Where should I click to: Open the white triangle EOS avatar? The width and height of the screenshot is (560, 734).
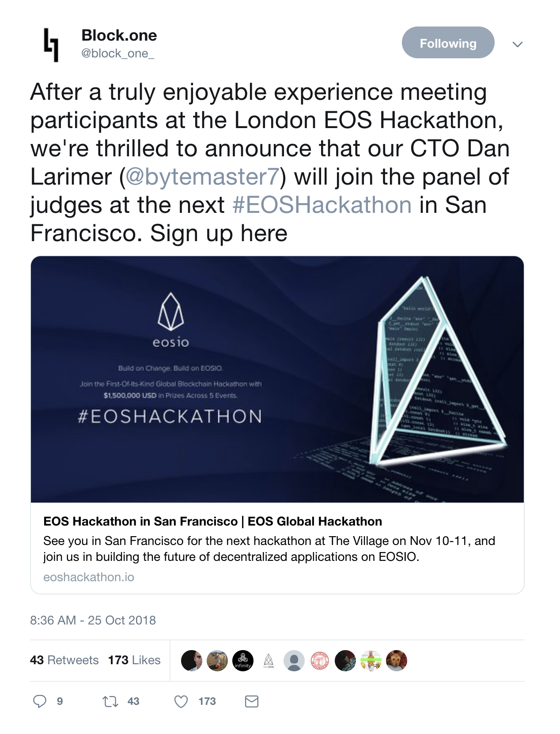click(x=269, y=661)
